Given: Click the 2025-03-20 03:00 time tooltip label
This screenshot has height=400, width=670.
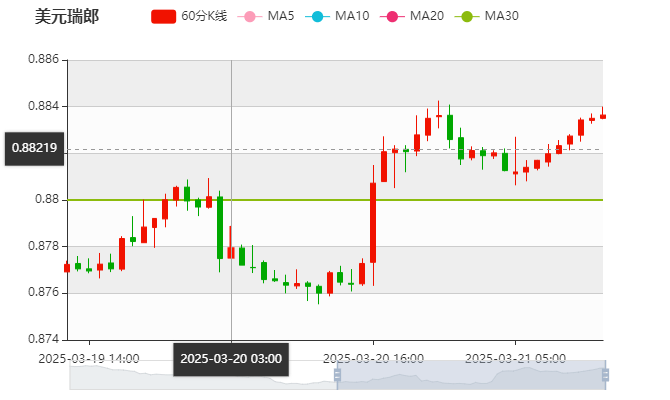Looking at the screenshot, I should [231, 359].
